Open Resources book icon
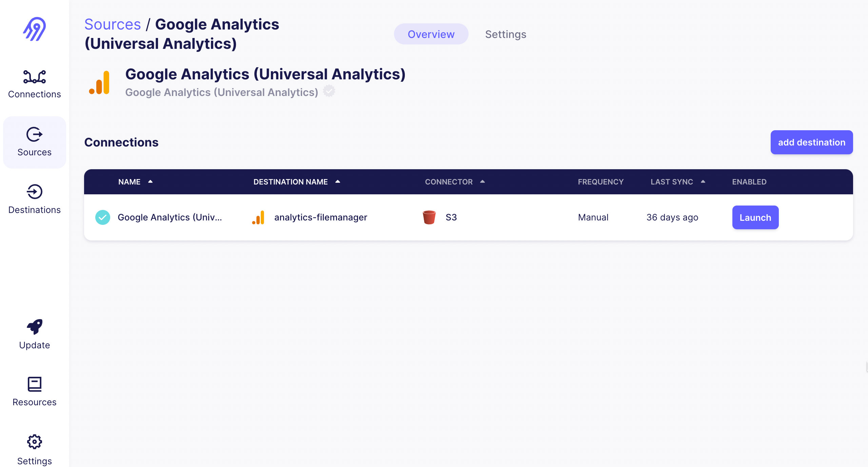Image resolution: width=868 pixels, height=467 pixels. (x=35, y=384)
